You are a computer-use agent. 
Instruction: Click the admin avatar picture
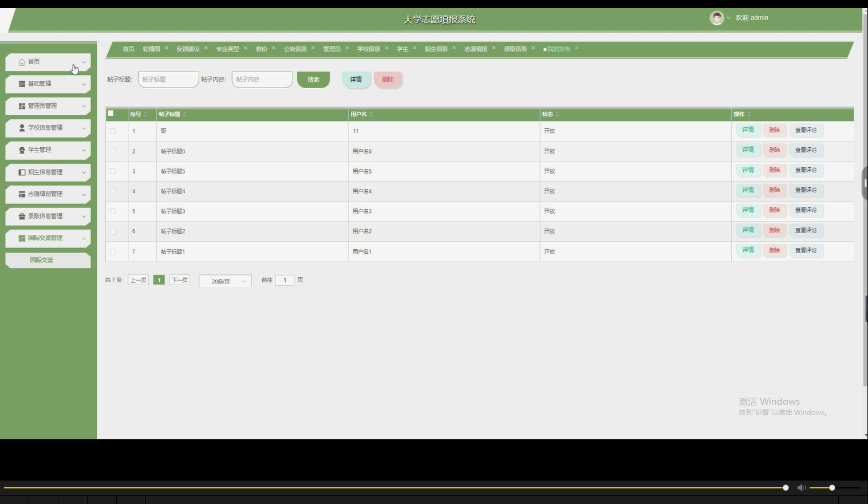coord(716,18)
